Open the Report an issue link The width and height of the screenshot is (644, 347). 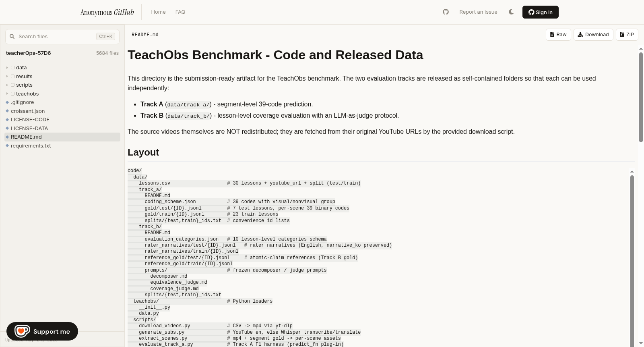[x=478, y=12]
